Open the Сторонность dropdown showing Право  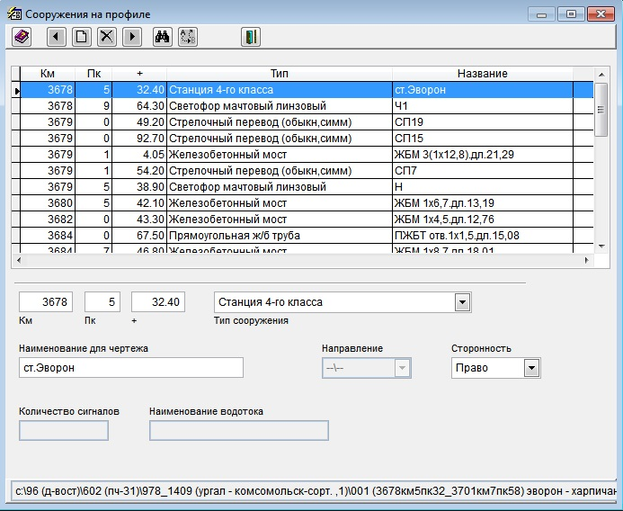click(x=531, y=368)
